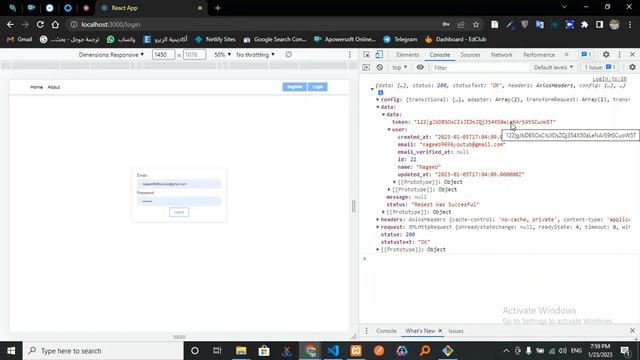
Task: Open the Windows Start menu
Action: [11, 351]
